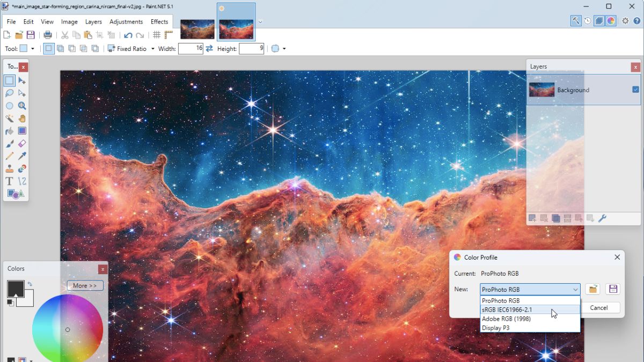
Task: Pick the Paintbrush tool
Action: (x=10, y=144)
